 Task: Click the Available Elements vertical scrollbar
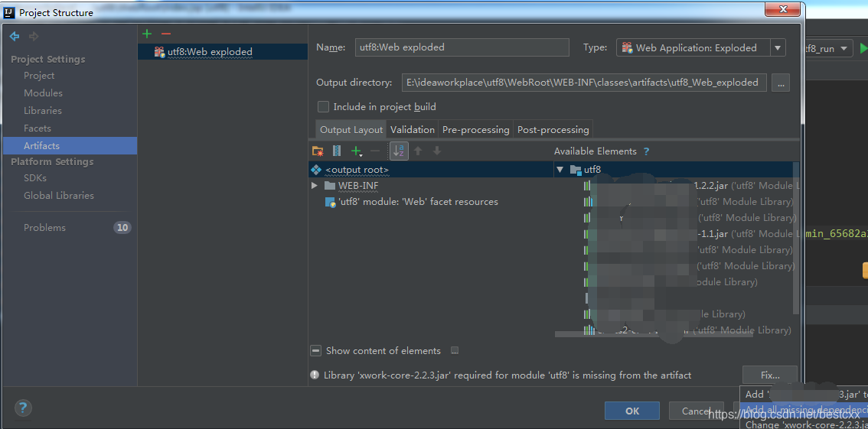(797, 238)
